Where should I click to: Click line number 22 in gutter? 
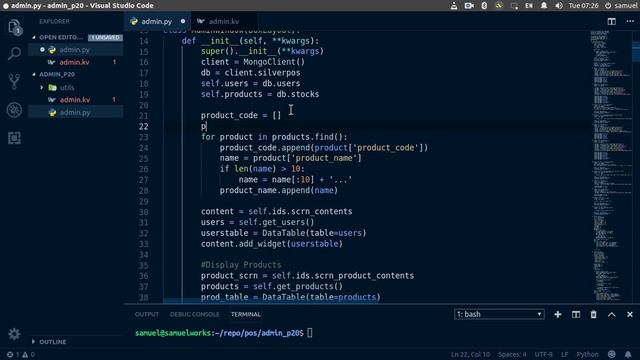(144, 126)
